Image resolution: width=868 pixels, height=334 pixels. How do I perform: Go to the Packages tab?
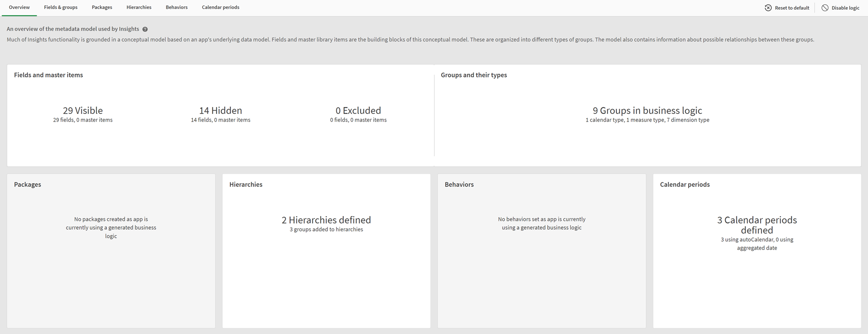pyautogui.click(x=102, y=7)
